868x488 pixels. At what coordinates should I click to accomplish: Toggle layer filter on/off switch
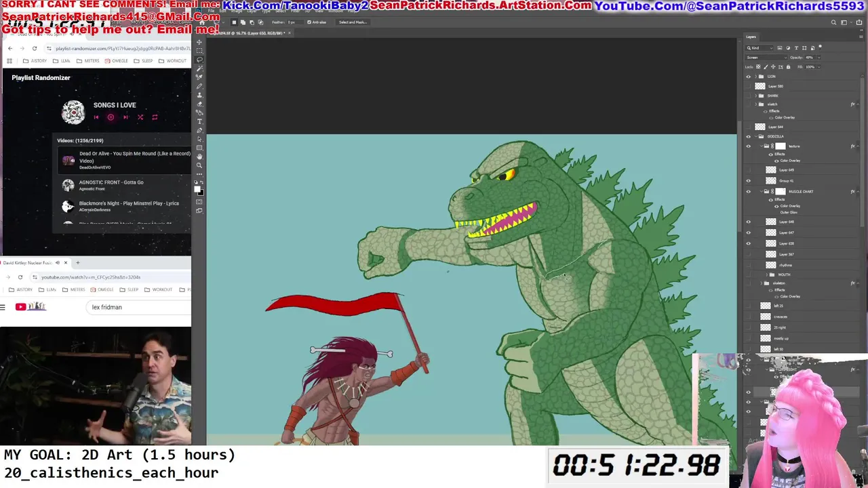click(820, 47)
